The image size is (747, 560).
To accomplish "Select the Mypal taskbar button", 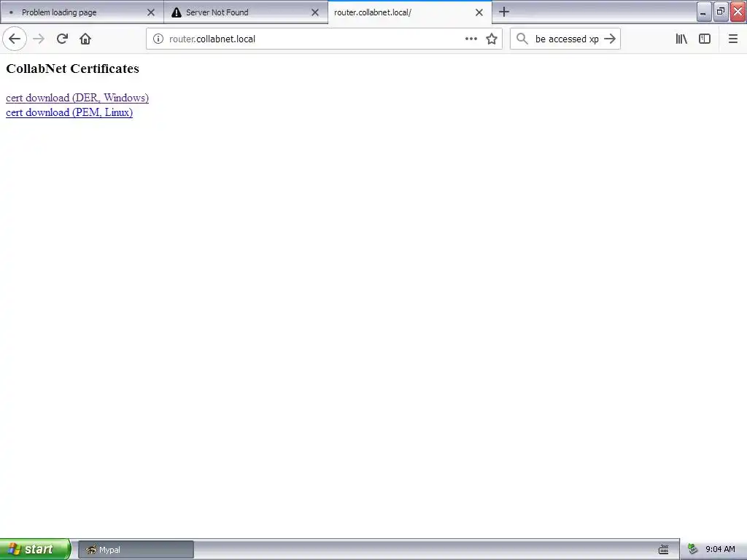I will click(136, 550).
